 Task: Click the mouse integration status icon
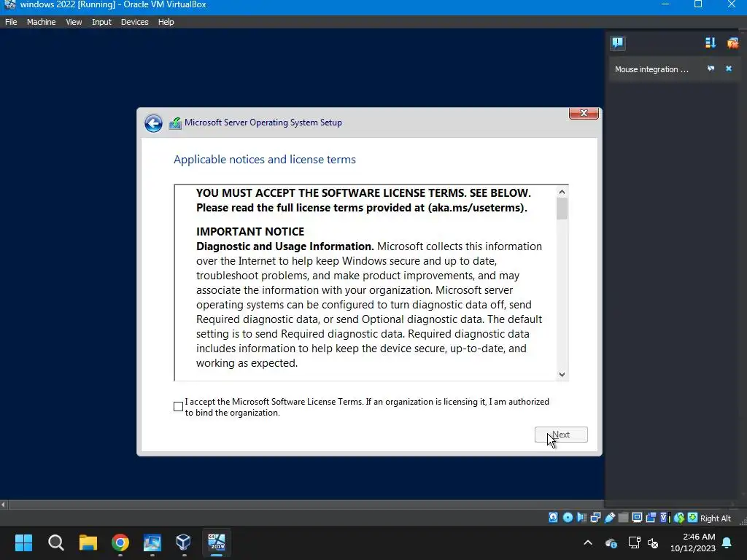click(679, 518)
